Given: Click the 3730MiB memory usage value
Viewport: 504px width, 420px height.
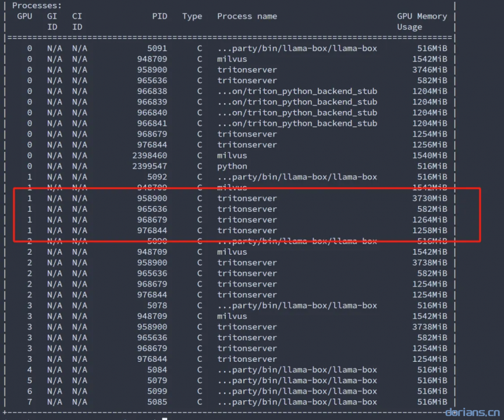Looking at the screenshot, I should pyautogui.click(x=430, y=198).
